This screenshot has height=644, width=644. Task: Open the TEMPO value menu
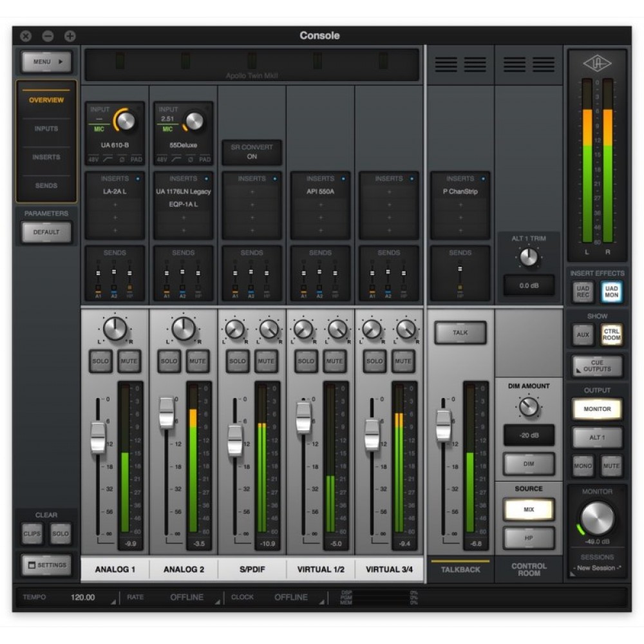(82, 597)
